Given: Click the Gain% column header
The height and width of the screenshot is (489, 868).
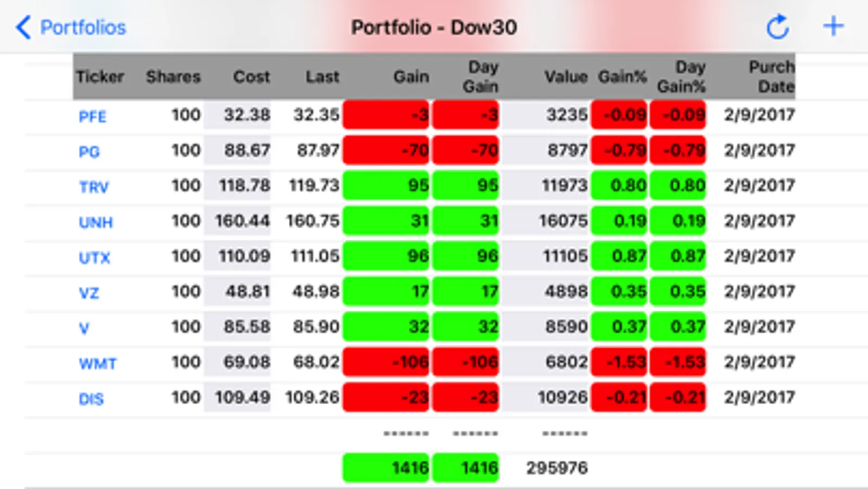Looking at the screenshot, I should [x=622, y=77].
